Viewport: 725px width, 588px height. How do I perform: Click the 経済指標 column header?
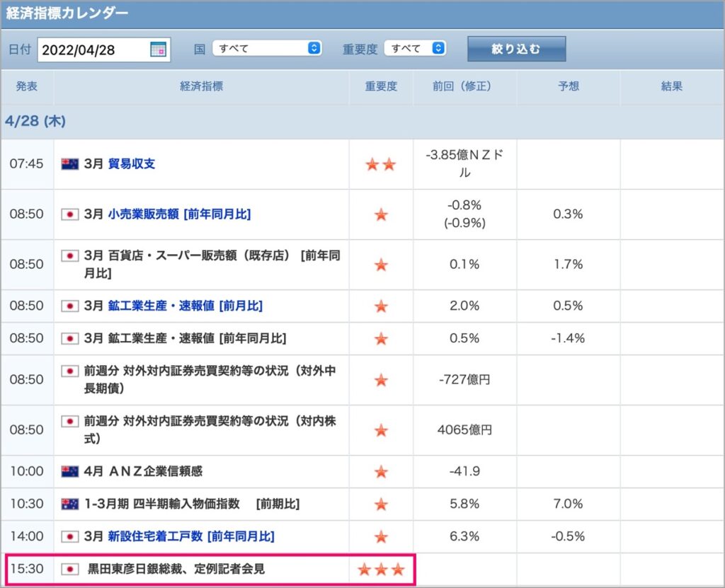(202, 86)
